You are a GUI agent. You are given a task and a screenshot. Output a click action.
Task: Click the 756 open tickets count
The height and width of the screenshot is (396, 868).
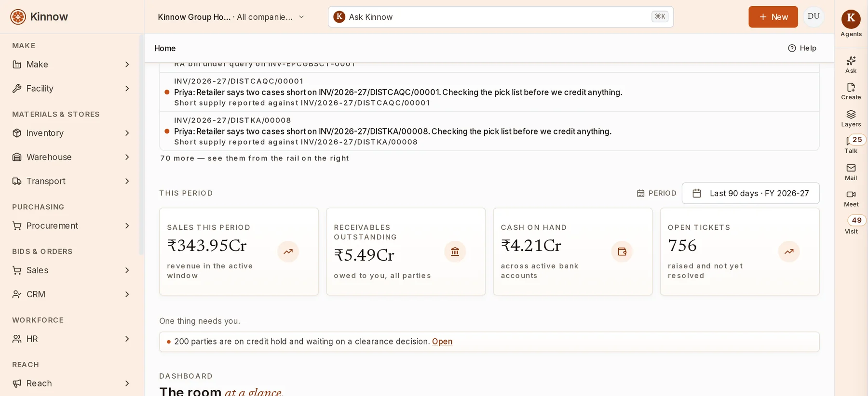tap(682, 246)
